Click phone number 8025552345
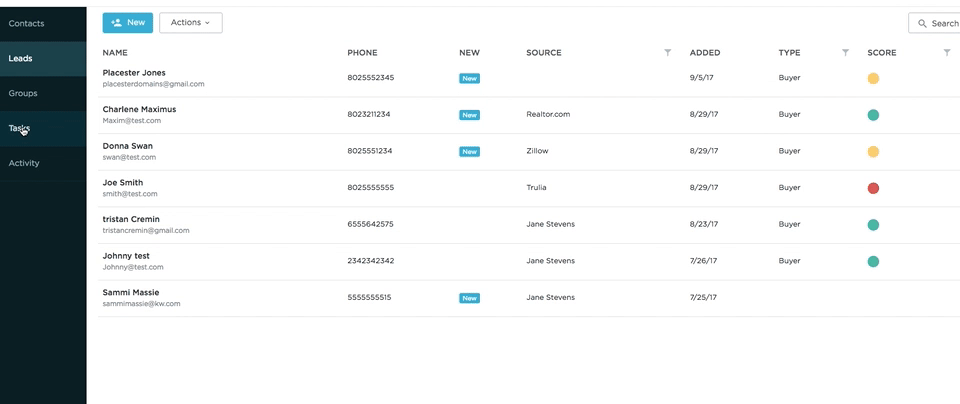Screen dimensions: 960x404 370,78
